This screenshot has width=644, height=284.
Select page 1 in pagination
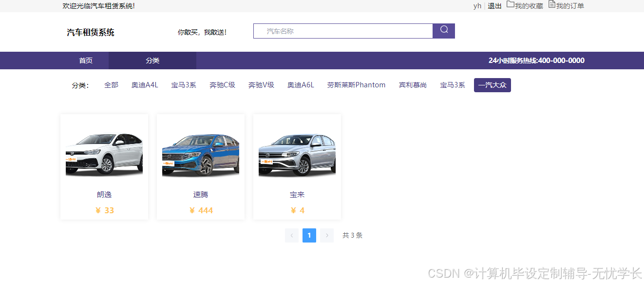coord(309,236)
